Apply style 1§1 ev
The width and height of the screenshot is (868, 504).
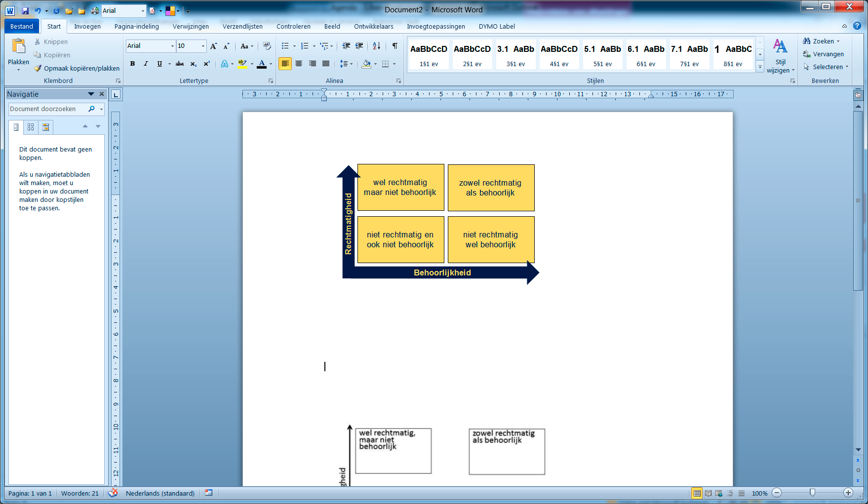429,55
